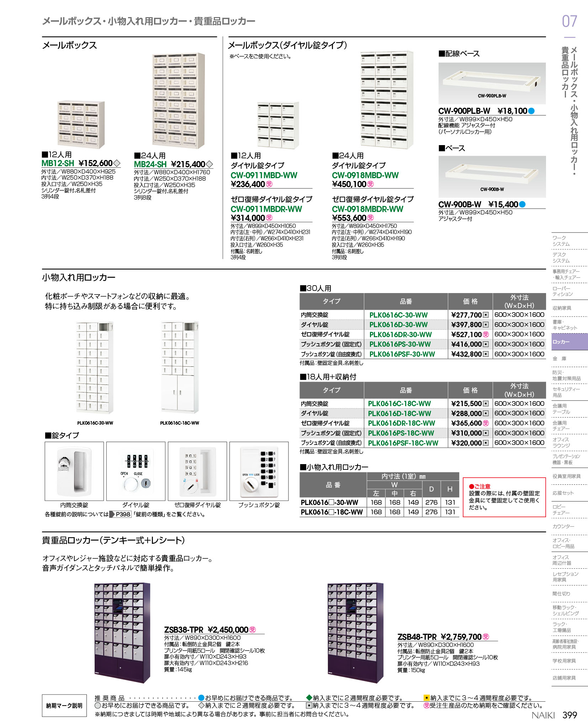Click the blue circle mark beside CW-900PLB-W price
This screenshot has width=588, height=728.
tap(531, 111)
